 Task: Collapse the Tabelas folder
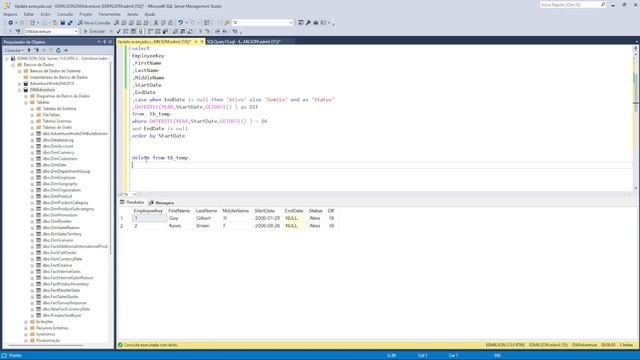coord(26,102)
